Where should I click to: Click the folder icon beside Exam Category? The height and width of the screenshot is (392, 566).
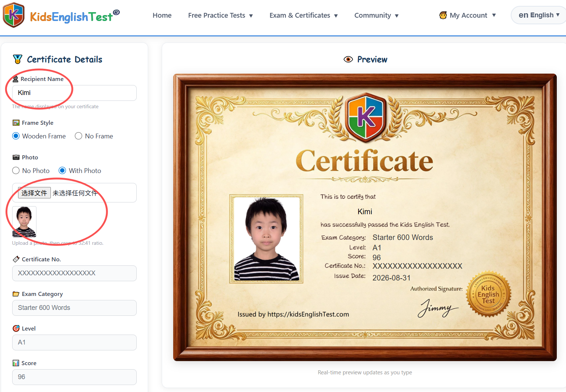point(16,294)
